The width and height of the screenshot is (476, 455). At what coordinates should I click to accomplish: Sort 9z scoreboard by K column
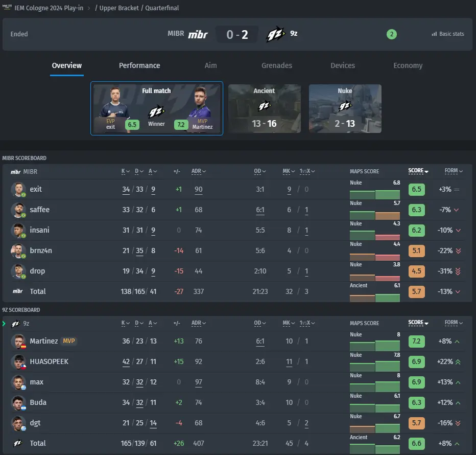pyautogui.click(x=125, y=324)
